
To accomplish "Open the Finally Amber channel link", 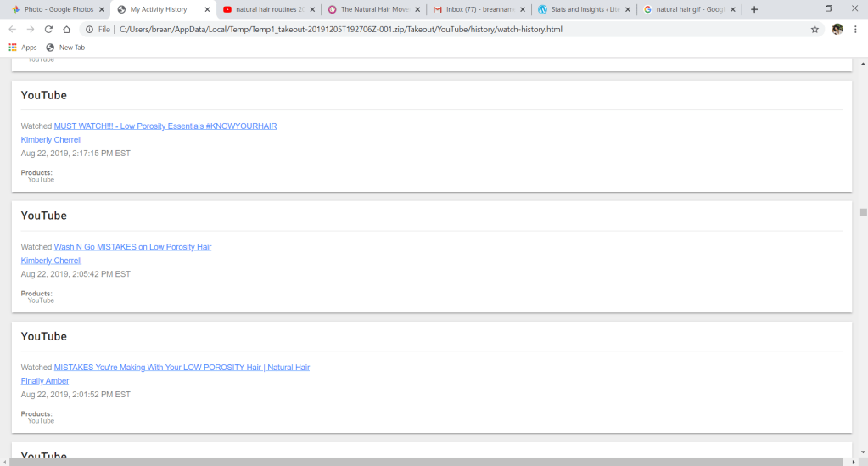I will tap(45, 381).
